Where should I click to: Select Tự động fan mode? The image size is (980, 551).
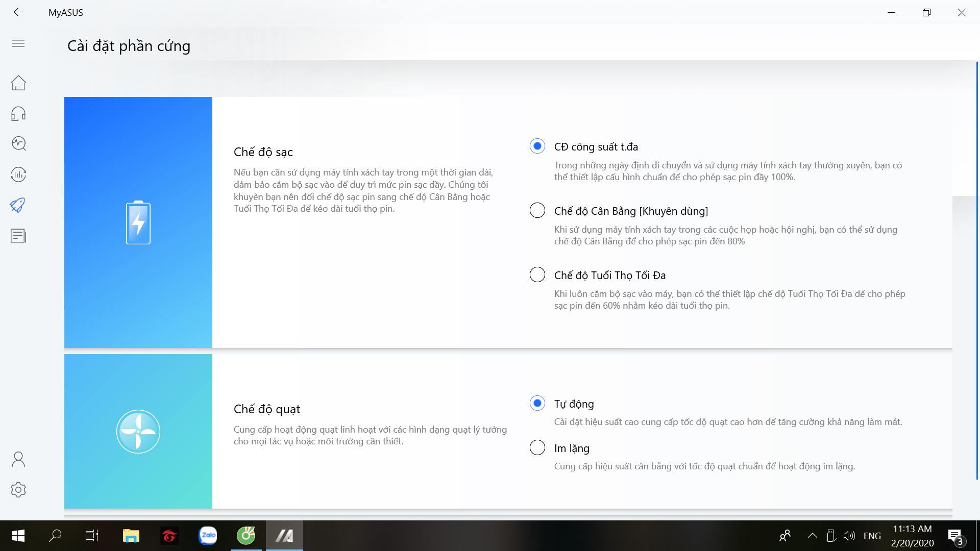tap(537, 404)
